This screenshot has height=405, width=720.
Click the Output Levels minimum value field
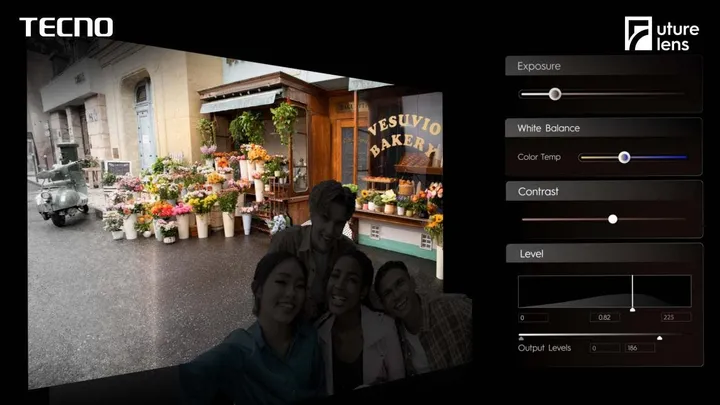coord(604,348)
